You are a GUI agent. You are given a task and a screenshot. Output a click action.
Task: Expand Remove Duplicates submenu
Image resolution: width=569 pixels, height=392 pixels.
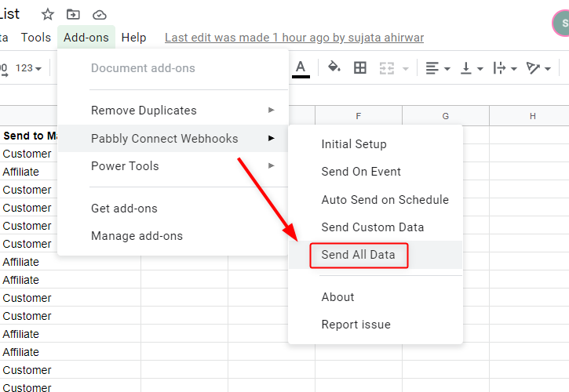pyautogui.click(x=173, y=111)
